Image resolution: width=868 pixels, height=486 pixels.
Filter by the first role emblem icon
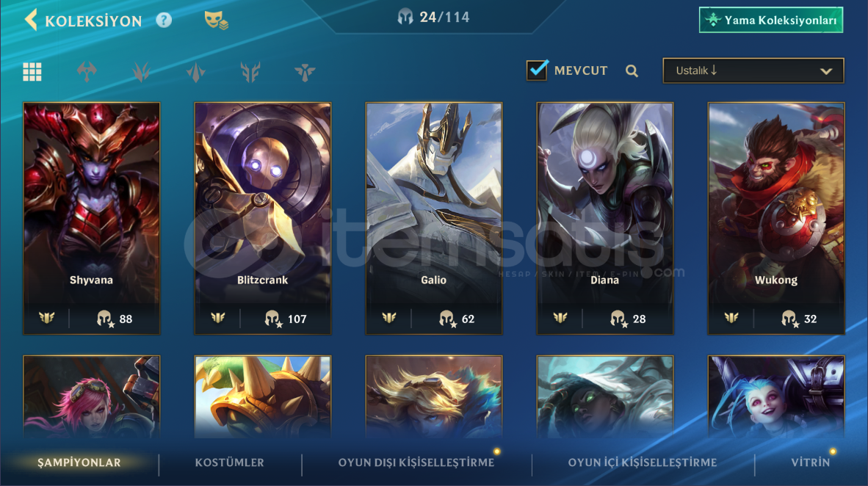pyautogui.click(x=87, y=71)
